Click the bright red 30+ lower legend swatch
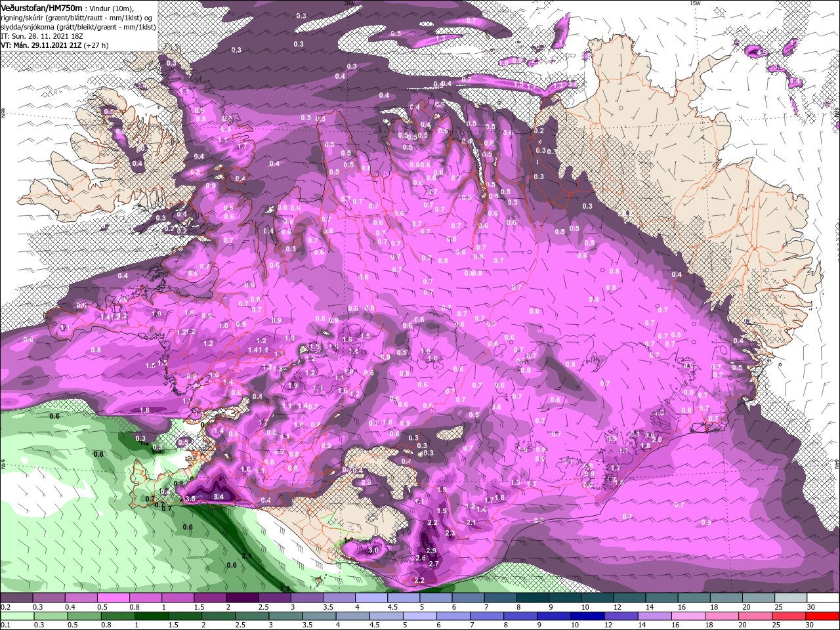This screenshot has height=630, width=840. [823, 616]
